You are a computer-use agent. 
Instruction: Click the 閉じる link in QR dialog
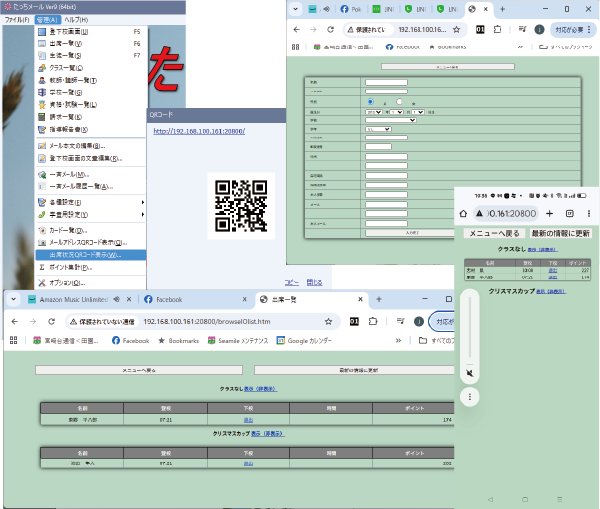pyautogui.click(x=314, y=282)
